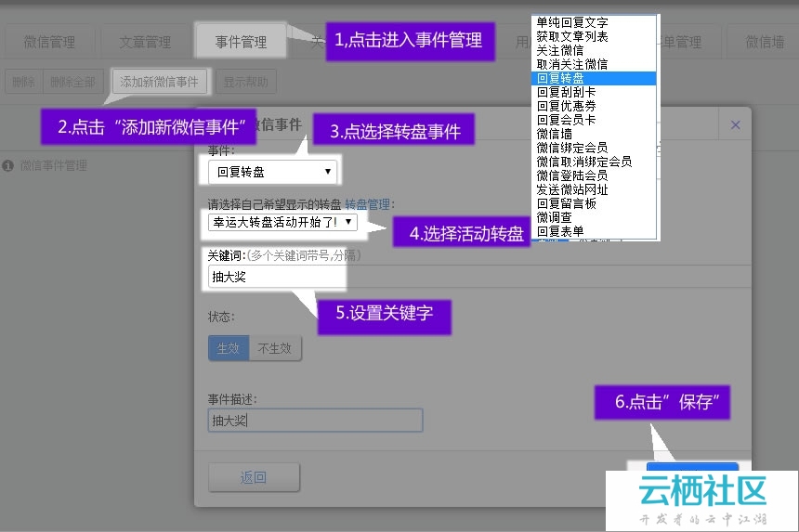The image size is (799, 532).
Task: Open the 幸运大转盘活动开始了 dropdown
Action: point(282,223)
